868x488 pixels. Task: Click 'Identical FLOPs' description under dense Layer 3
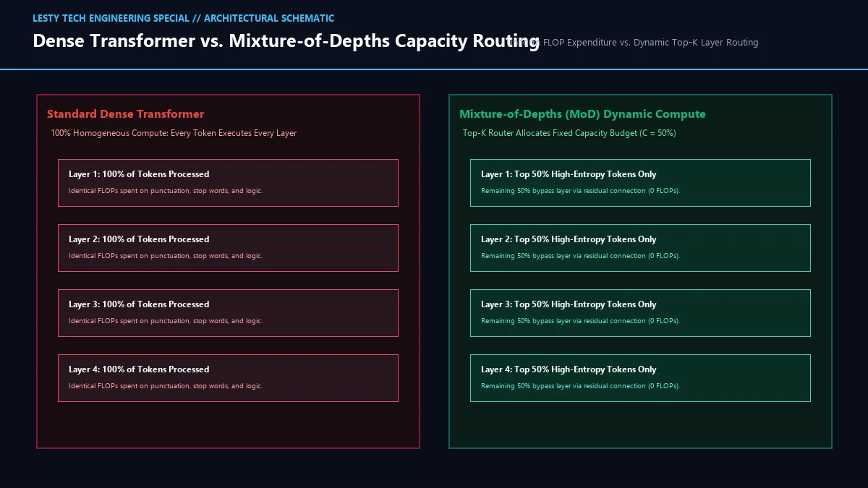coord(166,321)
